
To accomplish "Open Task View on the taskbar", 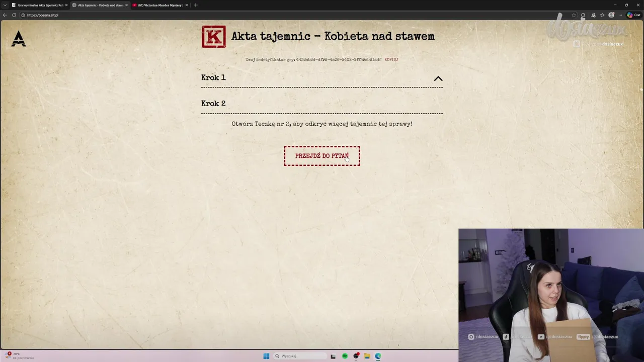I will (333, 356).
